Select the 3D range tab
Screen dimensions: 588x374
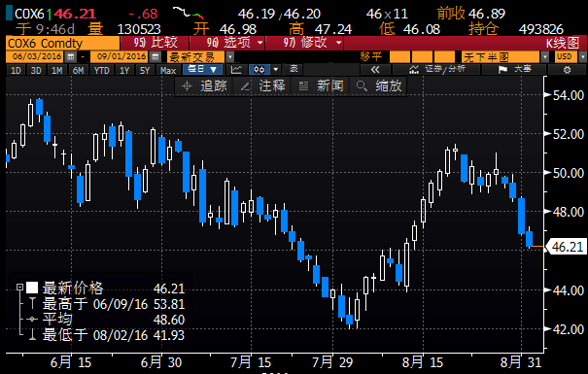coord(36,70)
